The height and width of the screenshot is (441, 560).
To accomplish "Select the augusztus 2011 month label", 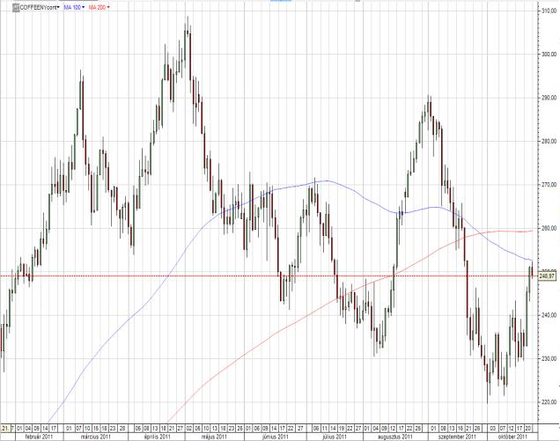I will pos(396,437).
